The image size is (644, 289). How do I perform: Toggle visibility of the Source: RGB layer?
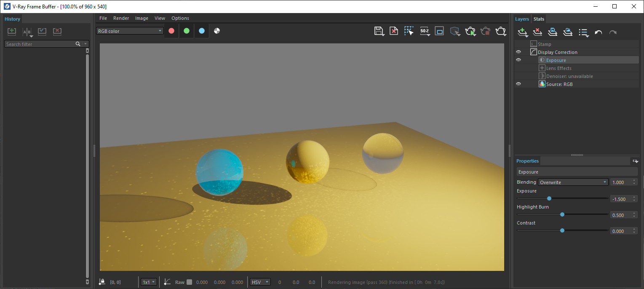(518, 84)
